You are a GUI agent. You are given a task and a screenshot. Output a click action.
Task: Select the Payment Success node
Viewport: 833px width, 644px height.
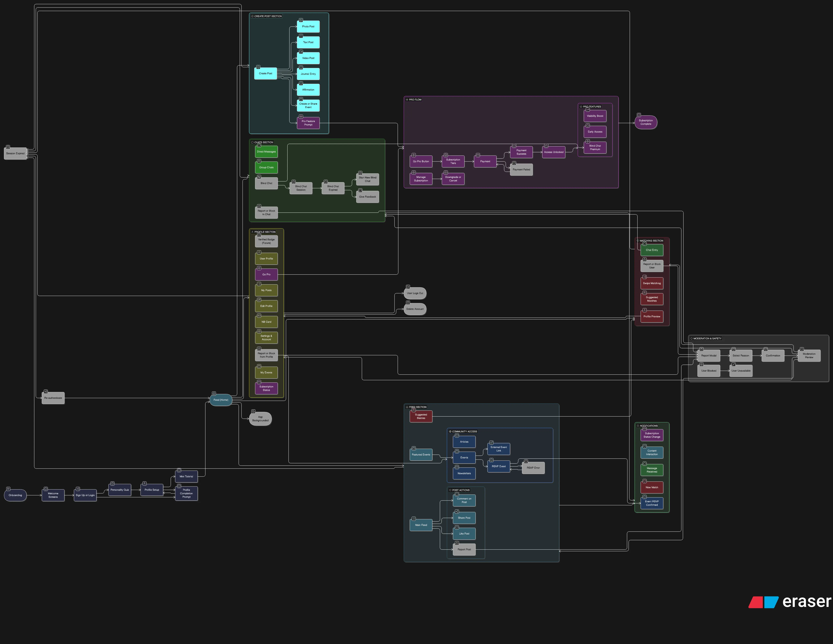tap(521, 152)
